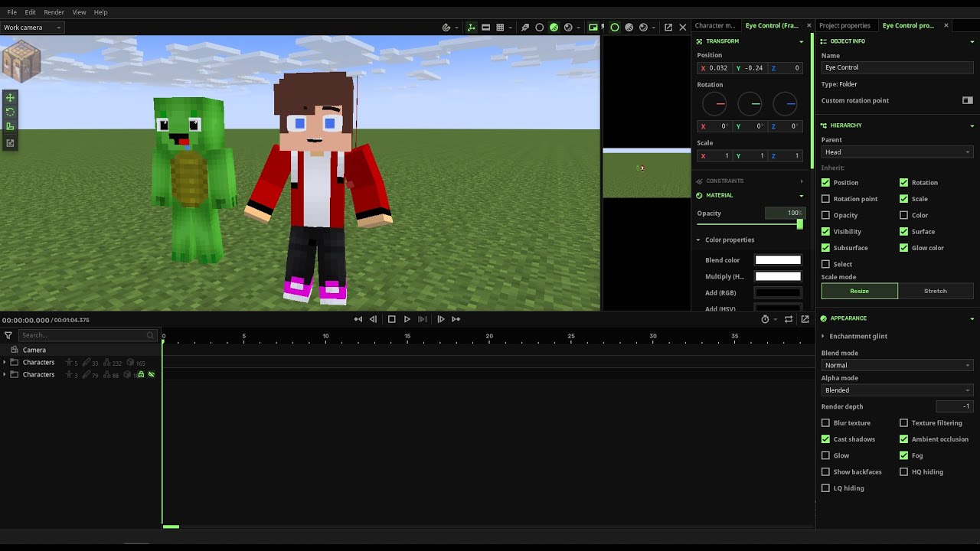Open the Parent Head dropdown
The width and height of the screenshot is (980, 551).
point(897,152)
